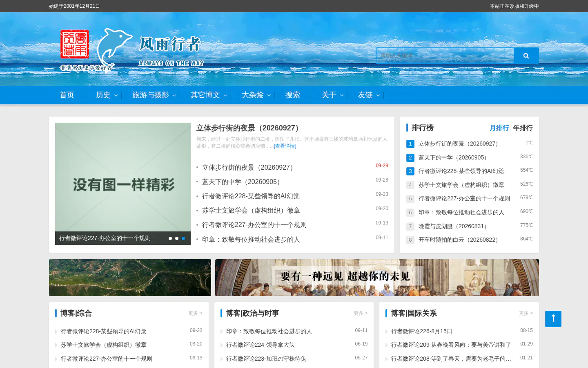588x368 pixels.
Task: Open 更多 in 博客|国际关系 section
Action: coord(526,313)
